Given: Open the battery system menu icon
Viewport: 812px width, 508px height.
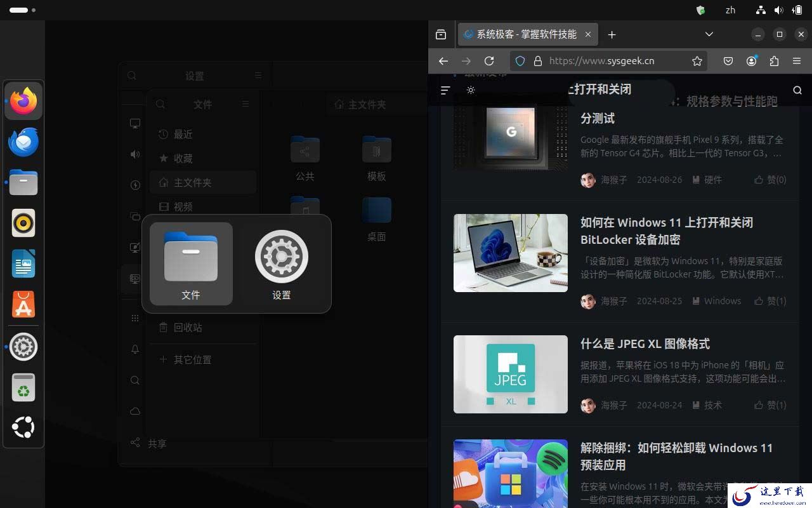Looking at the screenshot, I should 797,10.
